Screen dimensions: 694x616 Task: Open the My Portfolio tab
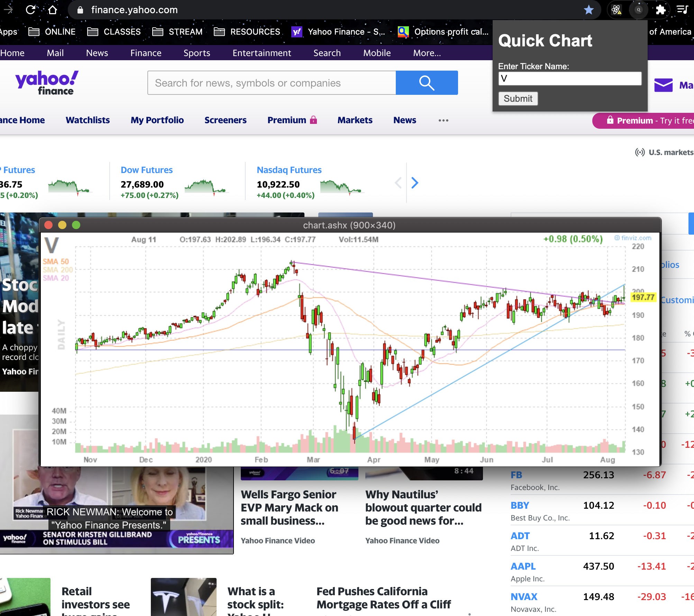click(x=157, y=120)
